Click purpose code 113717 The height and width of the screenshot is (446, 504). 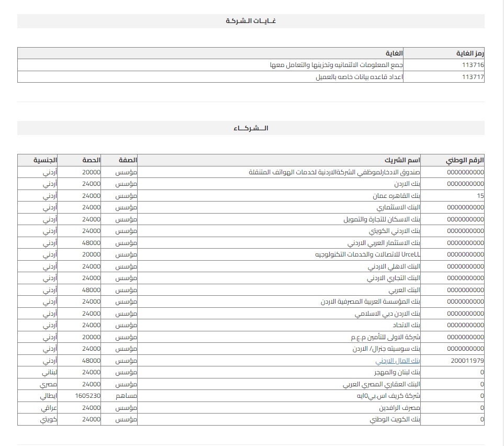473,77
